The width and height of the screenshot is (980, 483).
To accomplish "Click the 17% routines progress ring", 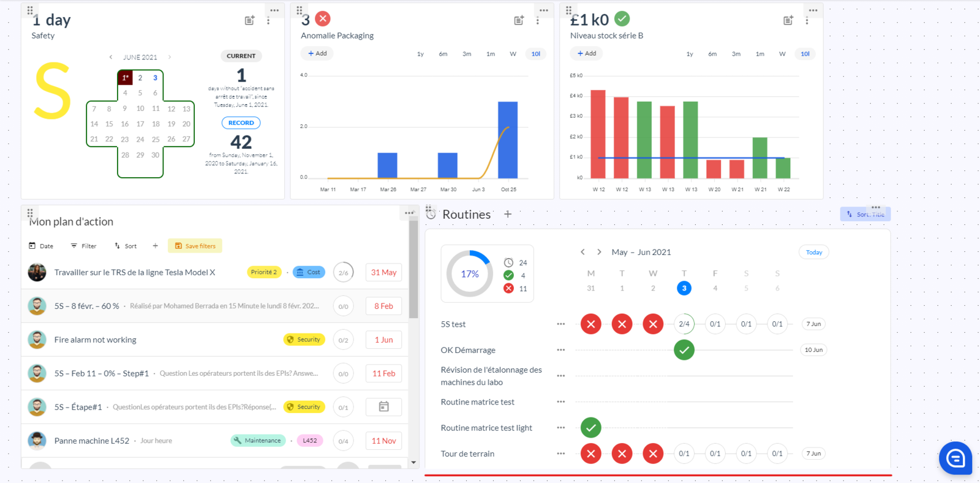I will tap(470, 274).
